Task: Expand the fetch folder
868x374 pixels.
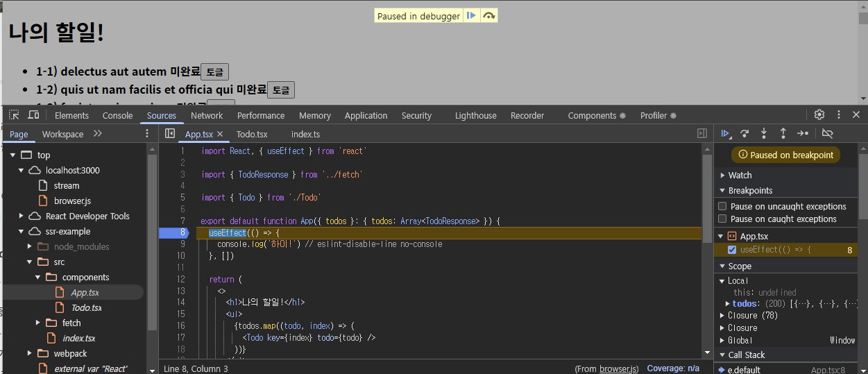Action: 39,323
